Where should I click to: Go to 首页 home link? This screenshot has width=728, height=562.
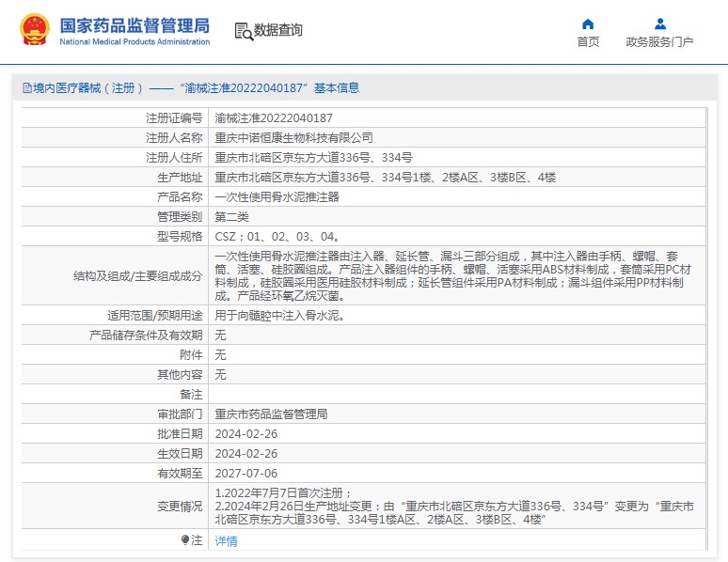[588, 41]
